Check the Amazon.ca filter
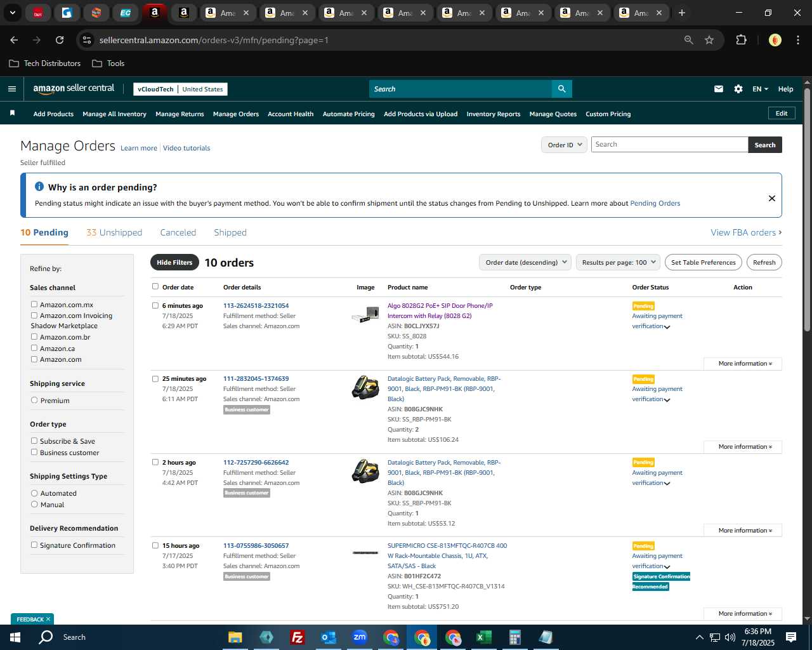The image size is (812, 650). 34,348
